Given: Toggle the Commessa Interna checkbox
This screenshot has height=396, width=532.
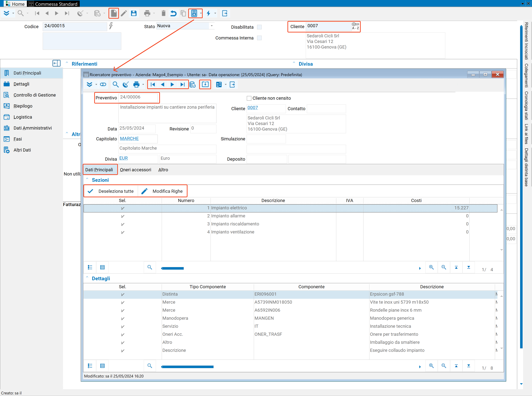Looking at the screenshot, I should tap(259, 38).
